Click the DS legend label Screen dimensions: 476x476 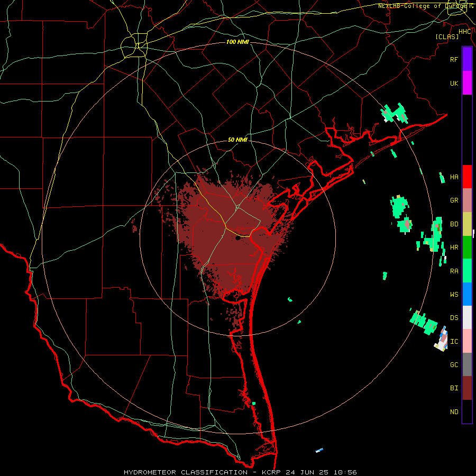pos(454,318)
